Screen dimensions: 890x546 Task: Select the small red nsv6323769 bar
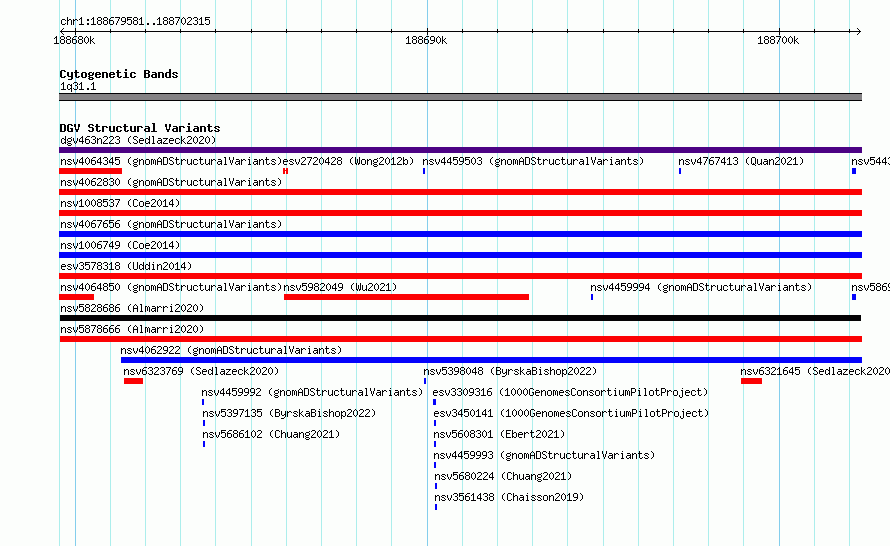133,381
